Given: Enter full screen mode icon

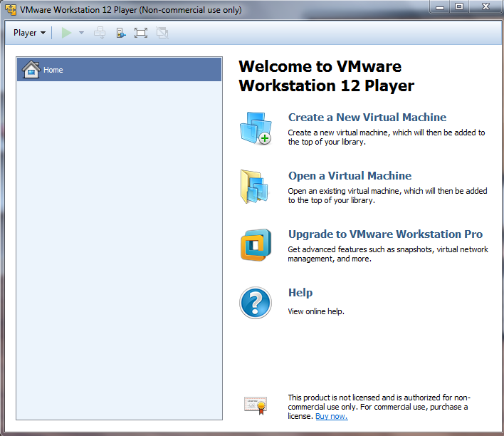Looking at the screenshot, I should click(x=141, y=33).
